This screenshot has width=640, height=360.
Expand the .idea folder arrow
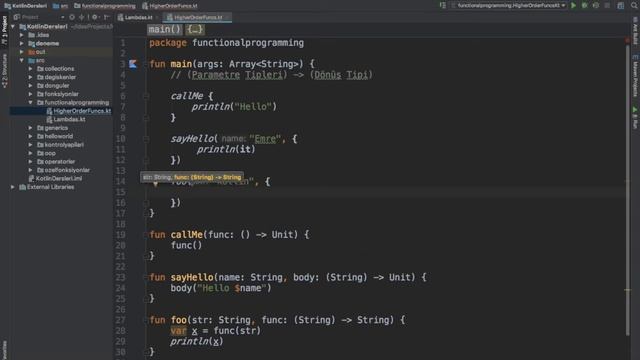pyautogui.click(x=22, y=35)
